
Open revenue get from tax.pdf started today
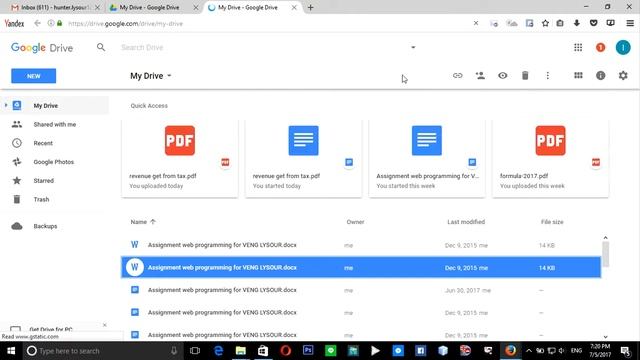[x=303, y=158]
